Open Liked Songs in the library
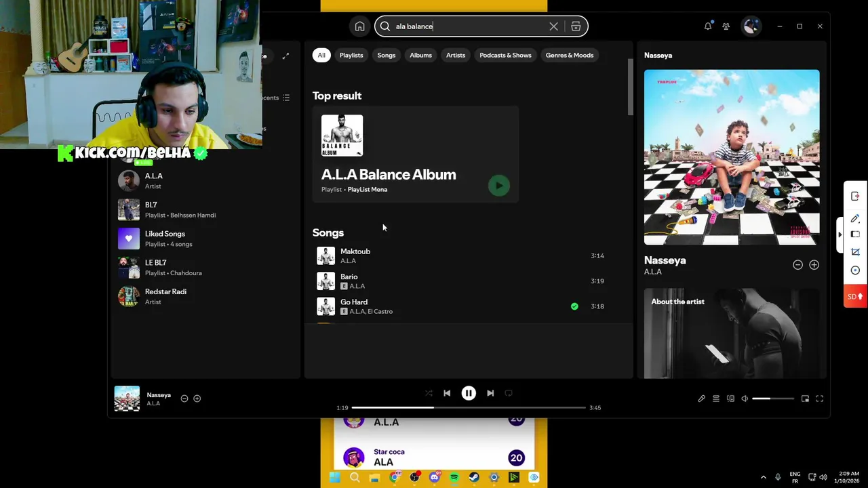 [x=205, y=239]
